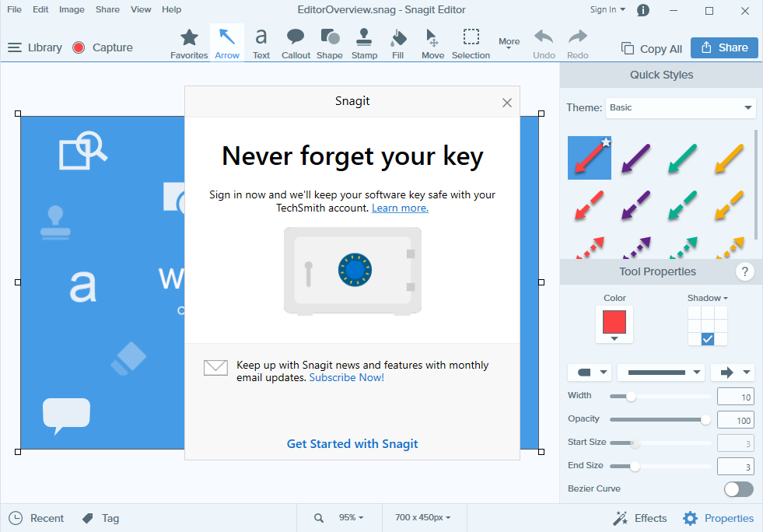Screen dimensions: 763x532
Task: Open the Theme Basic dropdown
Action: [681, 107]
